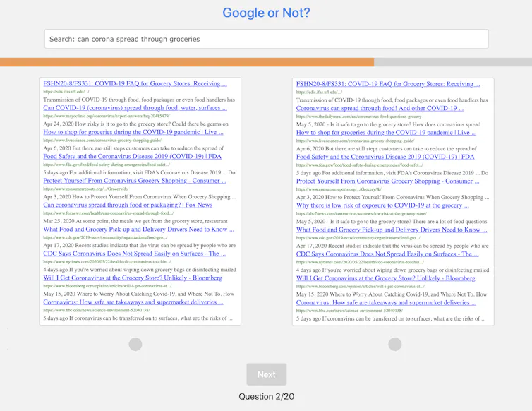
Task: Open the Bloomberg Grocery Store? Unlikely link, right panel
Action: pos(386,278)
